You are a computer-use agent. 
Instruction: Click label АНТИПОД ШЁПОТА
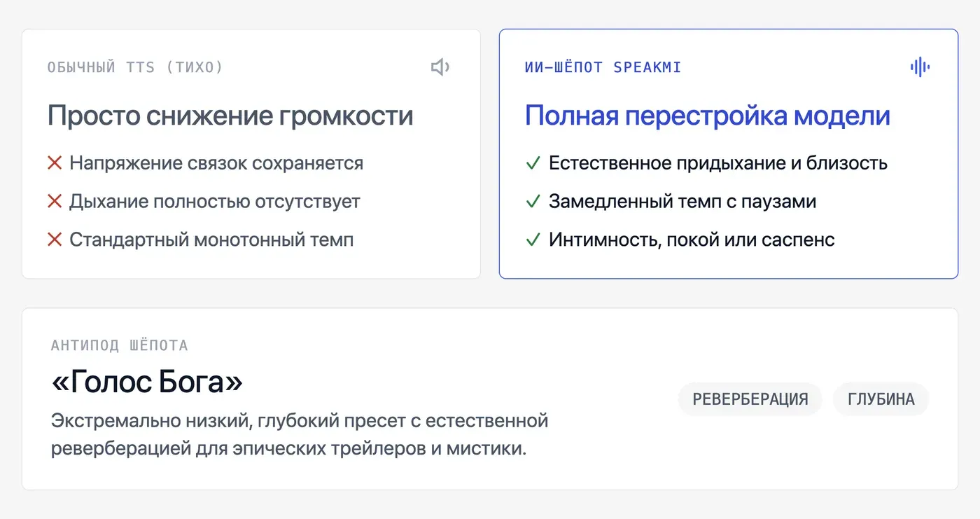pyautogui.click(x=120, y=345)
